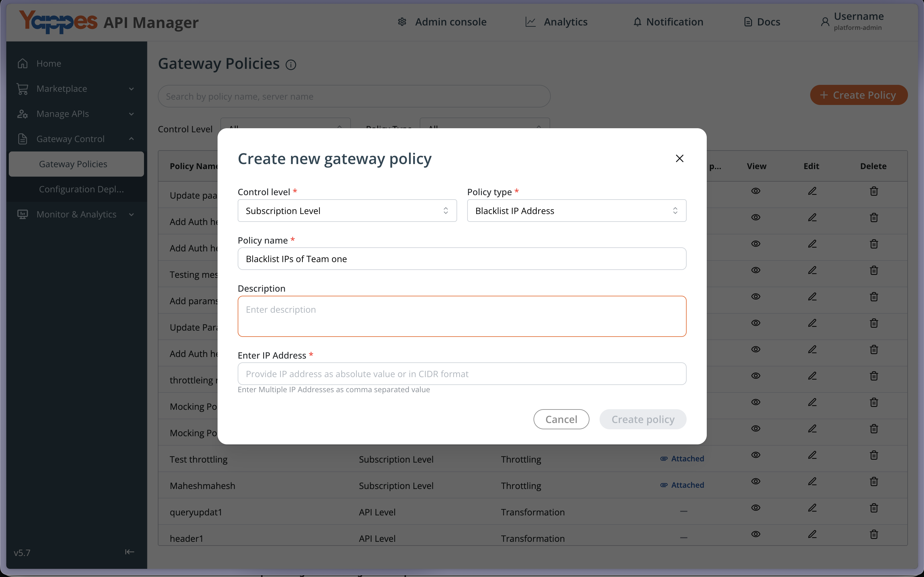This screenshot has height=577, width=924.
Task: Click Attached link for Maheshmahesh
Action: tap(682, 485)
